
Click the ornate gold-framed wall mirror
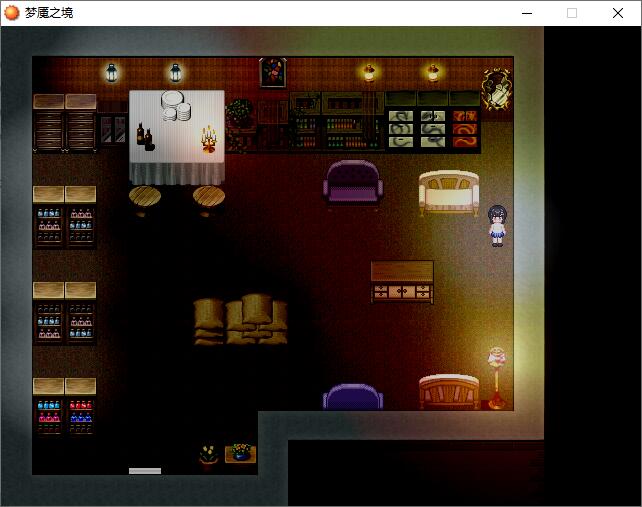point(497,89)
